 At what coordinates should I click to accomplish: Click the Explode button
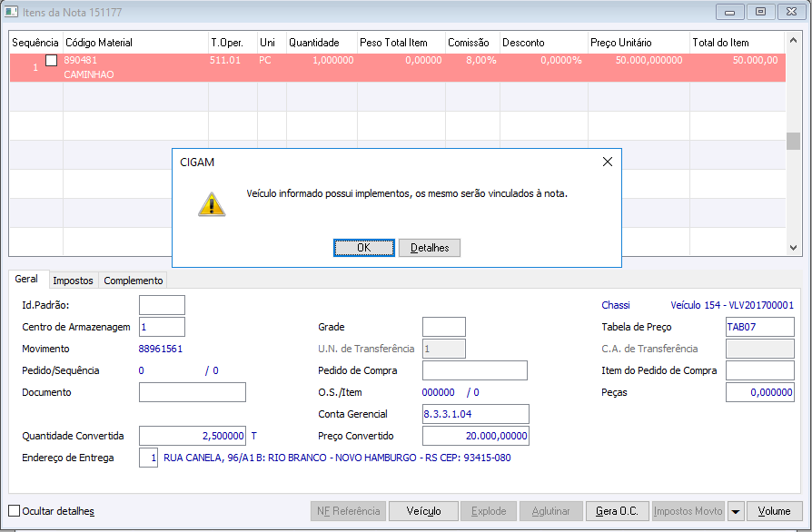pyautogui.click(x=489, y=511)
